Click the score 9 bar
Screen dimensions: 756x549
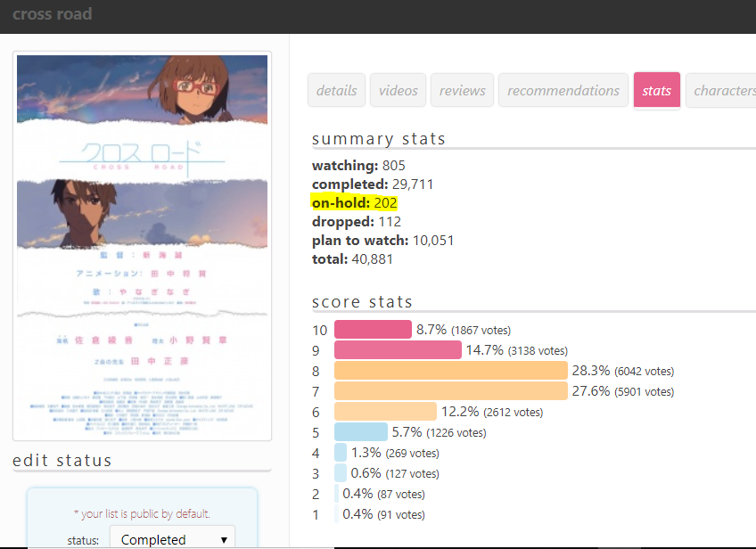[x=398, y=350]
